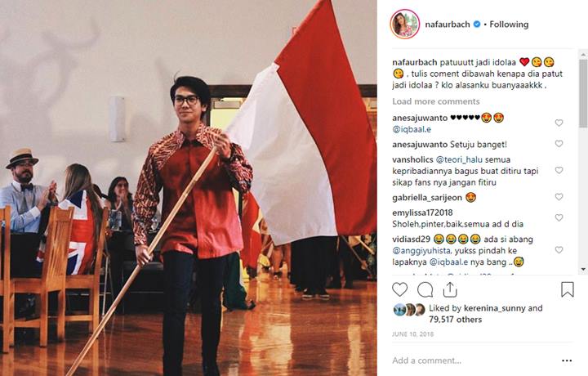Like emylissa172018's comment
This screenshot has height=376, width=588.
click(559, 217)
